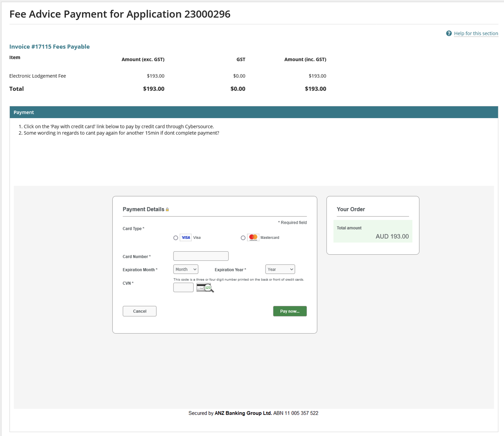Viewport: 504px width, 436px height.
Task: Click the padlock icon beside Payment Details
Action: [x=167, y=210]
